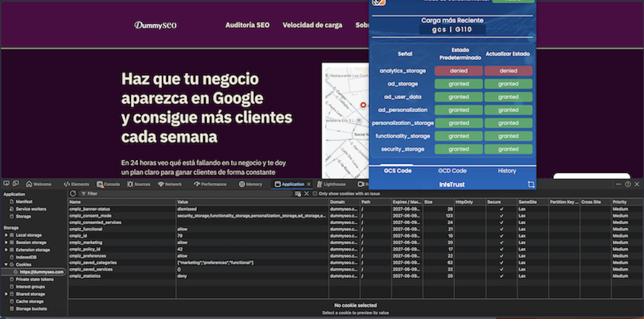Click the ad_storage update state granted badge
Image resolution: width=644 pixels, height=319 pixels.
click(x=508, y=84)
